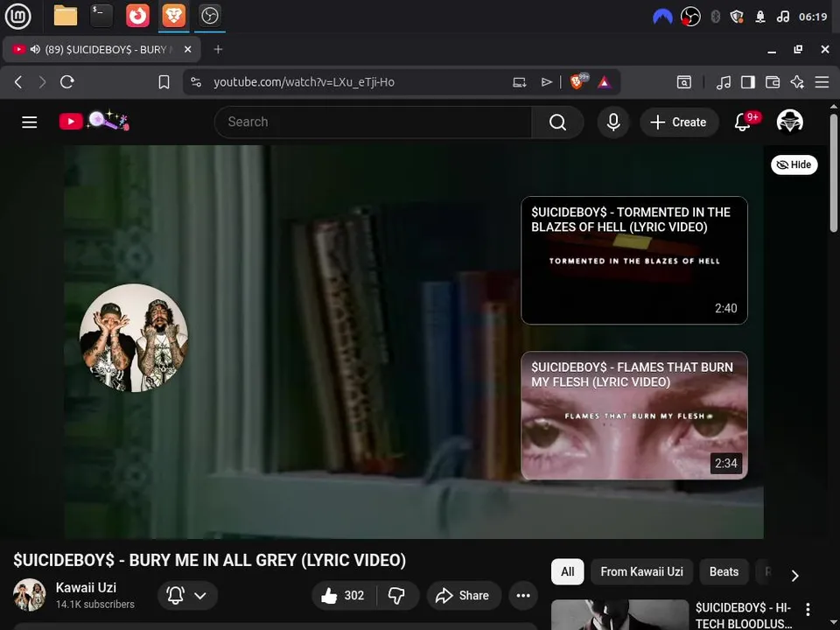
Task: Open the small Kawaii Uzi channel avatar
Action: point(29,595)
